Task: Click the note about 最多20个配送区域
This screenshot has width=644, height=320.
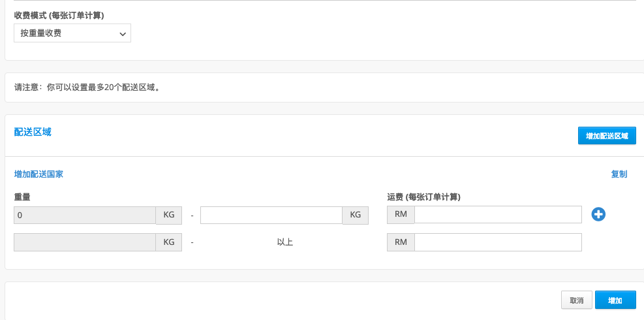Action: pos(87,88)
